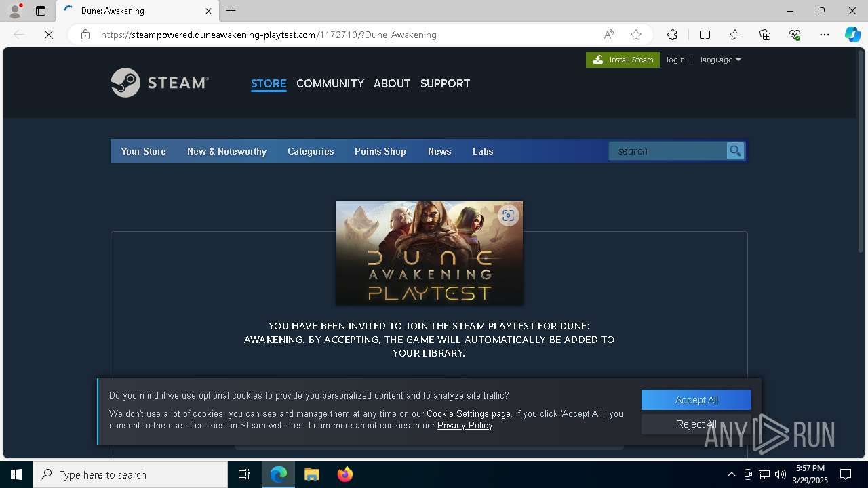The image size is (868, 488).
Task: Click the Read aloud icon
Action: tap(609, 35)
